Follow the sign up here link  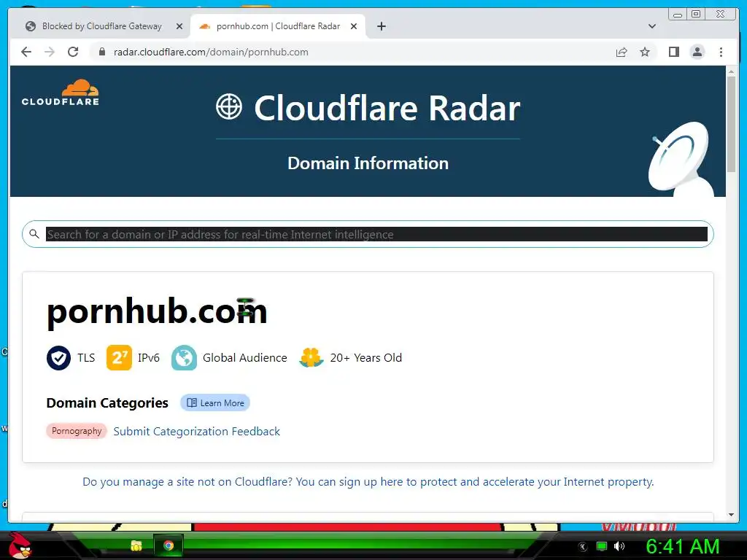tap(368, 482)
